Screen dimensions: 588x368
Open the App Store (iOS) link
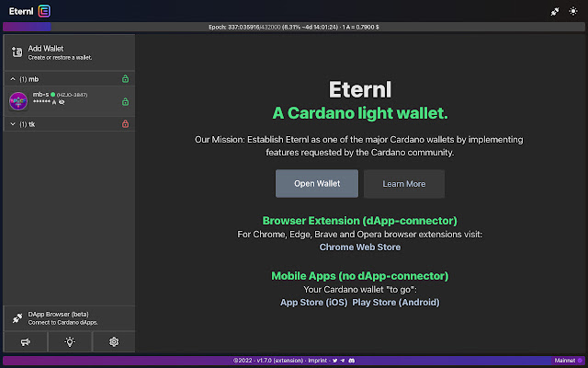pyautogui.click(x=313, y=302)
